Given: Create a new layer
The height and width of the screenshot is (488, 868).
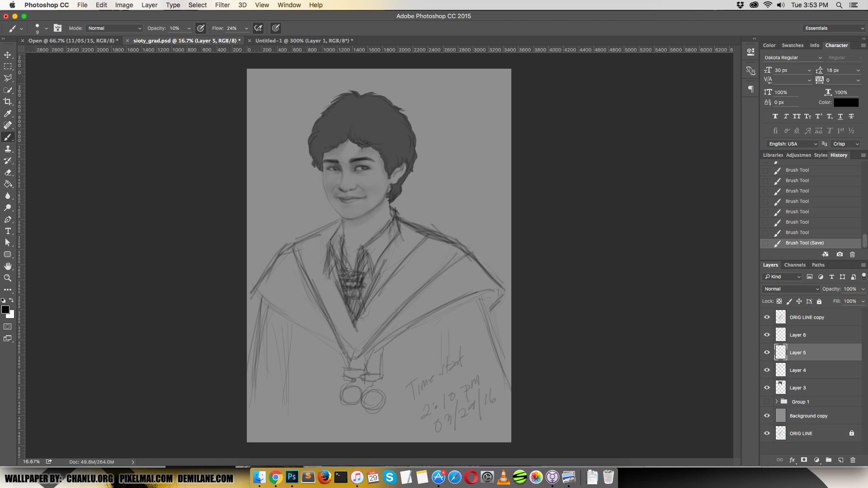Looking at the screenshot, I should pos(841,460).
